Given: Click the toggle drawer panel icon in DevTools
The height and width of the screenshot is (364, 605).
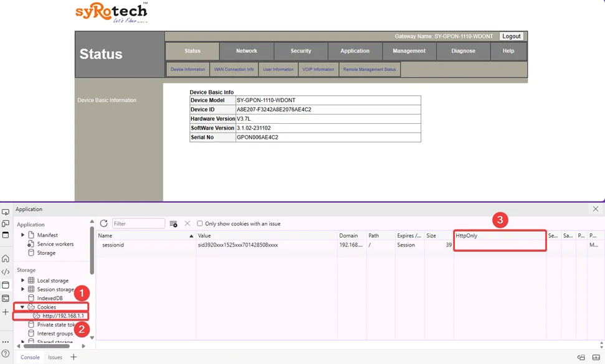Looking at the screenshot, I should pyautogui.click(x=6, y=235).
